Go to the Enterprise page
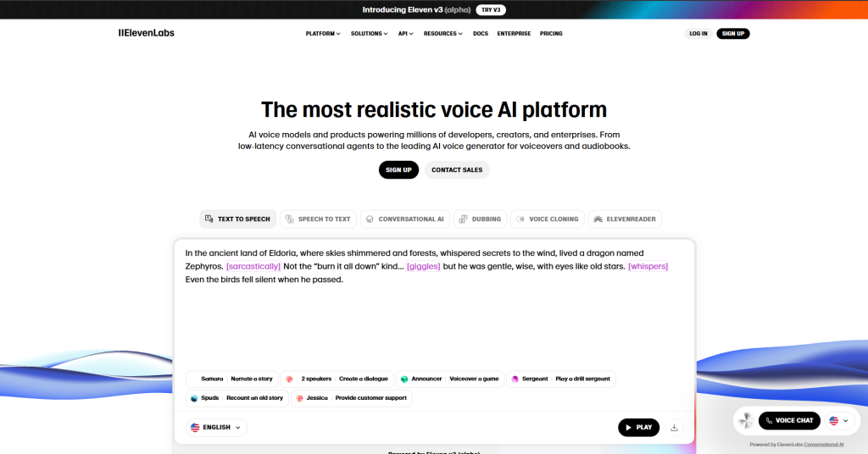Screen dimensions: 868x454 tap(514, 34)
